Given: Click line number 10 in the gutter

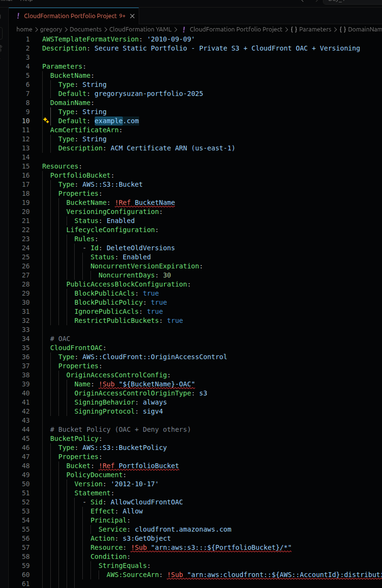Looking at the screenshot, I should [26, 121].
